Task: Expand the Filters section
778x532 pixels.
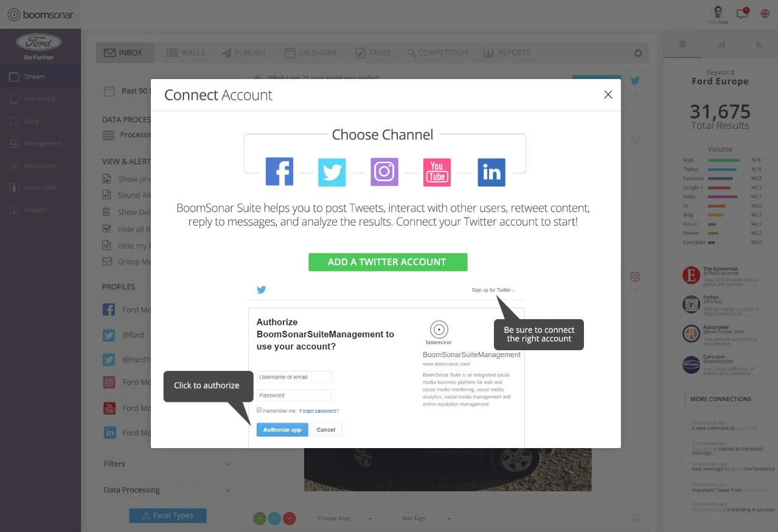Action: coord(167,464)
